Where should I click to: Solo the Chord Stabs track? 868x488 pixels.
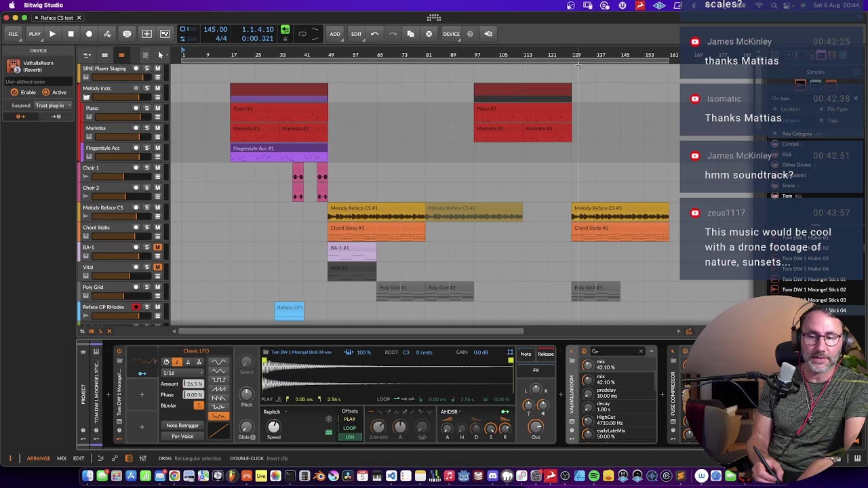pyautogui.click(x=146, y=228)
